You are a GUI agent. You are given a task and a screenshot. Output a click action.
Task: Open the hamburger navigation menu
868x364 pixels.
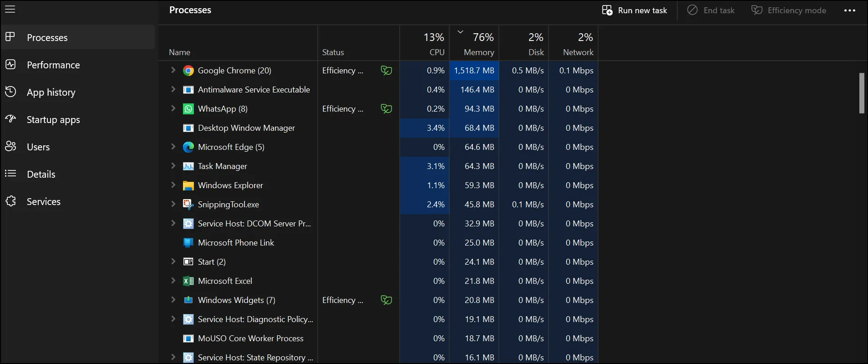[10, 10]
